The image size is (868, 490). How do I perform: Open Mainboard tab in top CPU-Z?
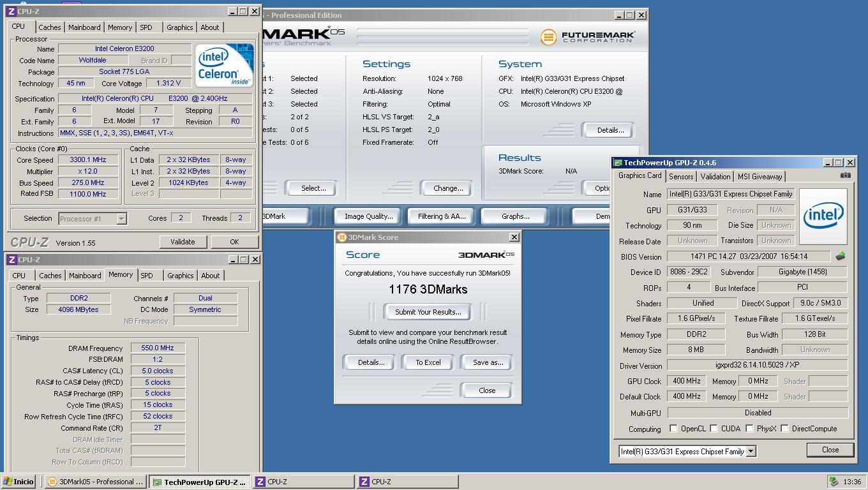point(84,27)
